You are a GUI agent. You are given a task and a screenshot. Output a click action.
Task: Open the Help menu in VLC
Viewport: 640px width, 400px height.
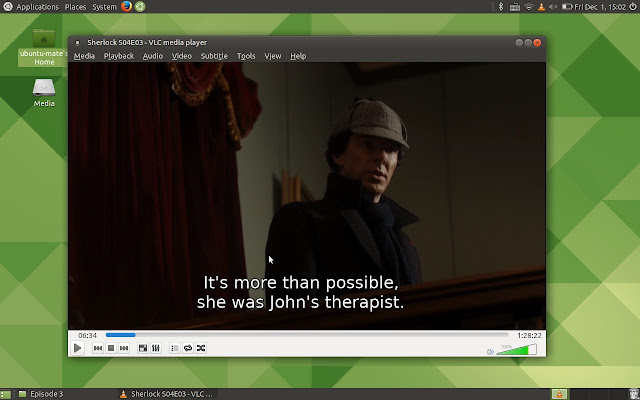(298, 56)
